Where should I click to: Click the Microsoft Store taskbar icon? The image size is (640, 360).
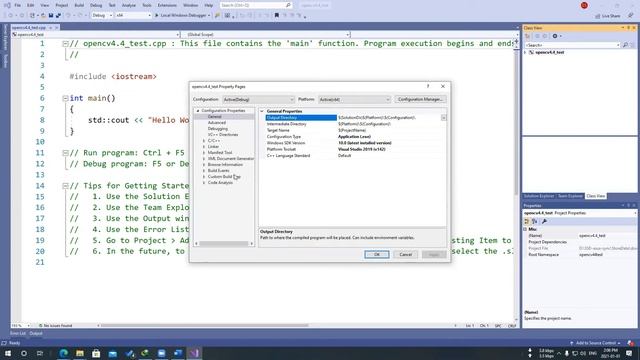click(96, 353)
